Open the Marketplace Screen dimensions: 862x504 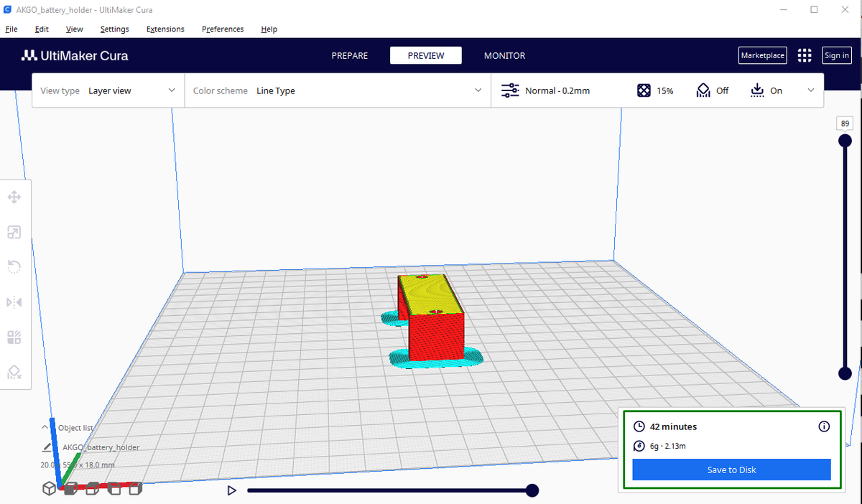[762, 55]
